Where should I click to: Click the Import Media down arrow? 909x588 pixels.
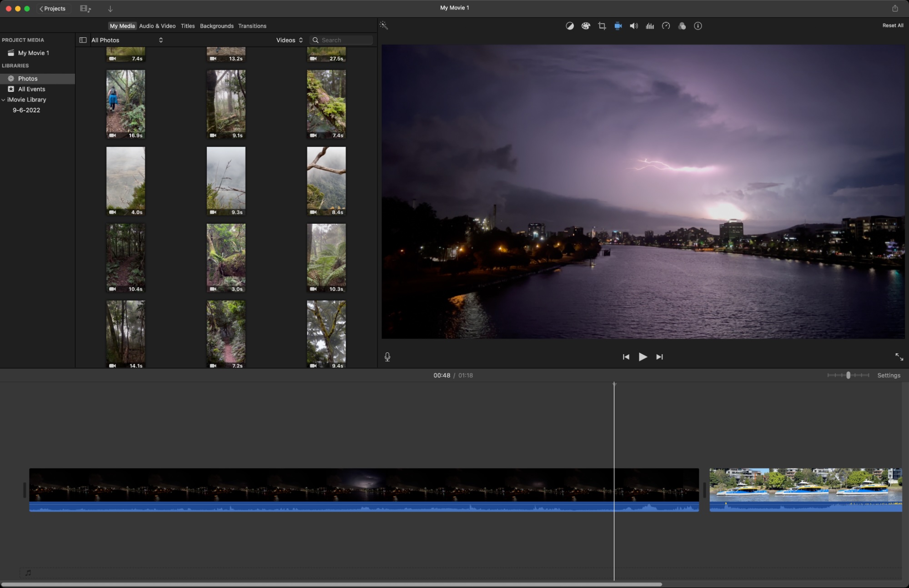pyautogui.click(x=110, y=9)
